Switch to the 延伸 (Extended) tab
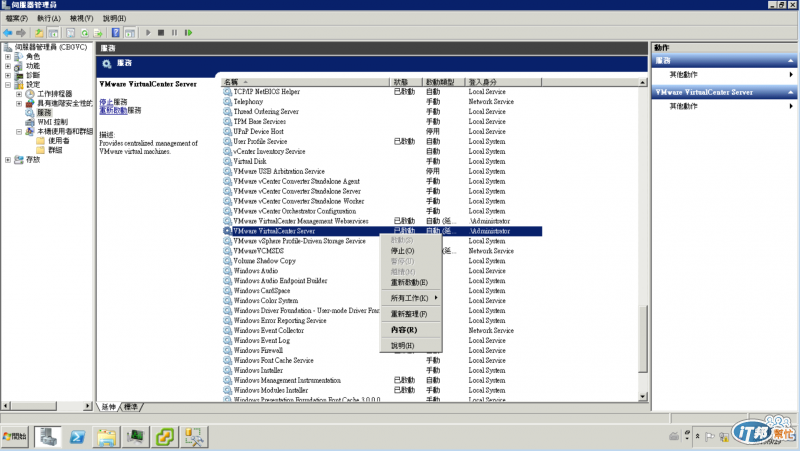Viewport: 800px width, 451px height. [108, 407]
